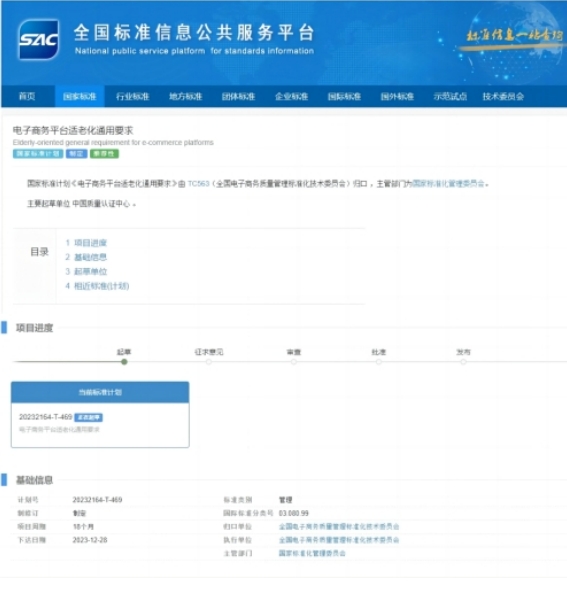
Task: Jump to 3 起草单位 in contents
Action: coord(86,272)
